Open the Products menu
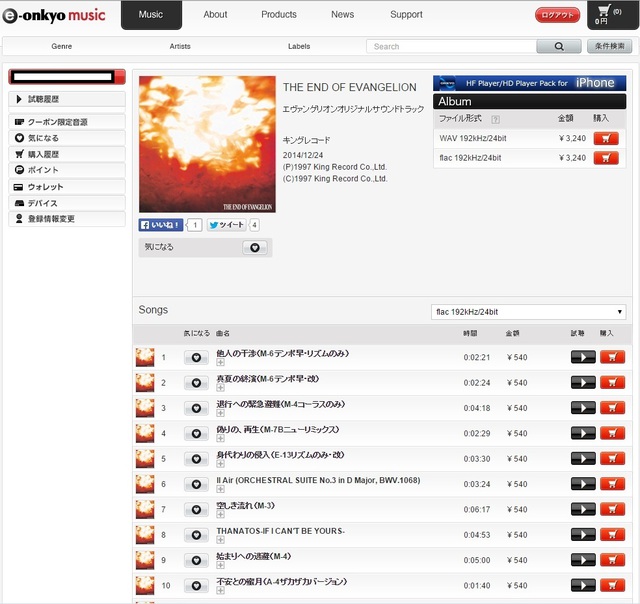The height and width of the screenshot is (604, 640). tap(278, 15)
